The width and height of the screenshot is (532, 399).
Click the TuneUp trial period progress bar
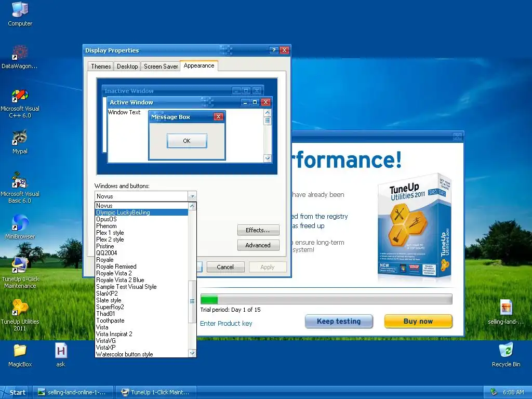point(326,299)
